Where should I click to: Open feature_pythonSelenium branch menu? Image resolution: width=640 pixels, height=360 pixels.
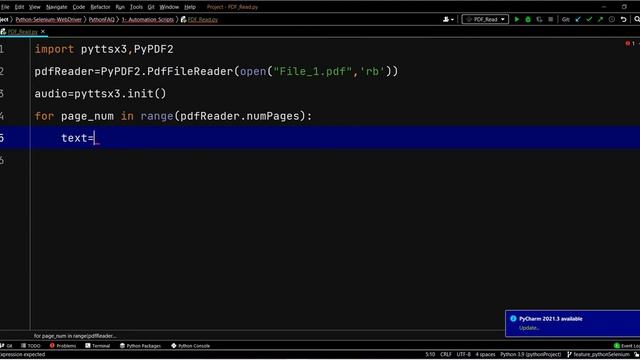coord(598,354)
